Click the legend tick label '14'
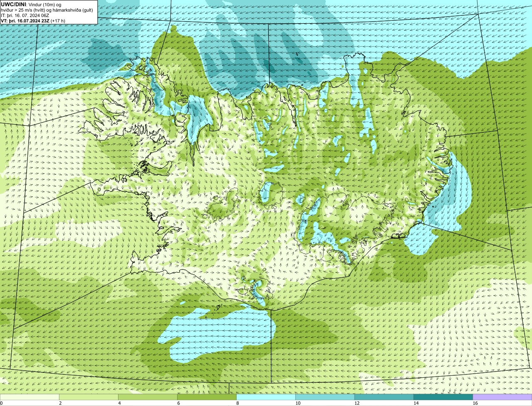Image resolution: width=532 pixels, height=406 pixels. point(416,403)
